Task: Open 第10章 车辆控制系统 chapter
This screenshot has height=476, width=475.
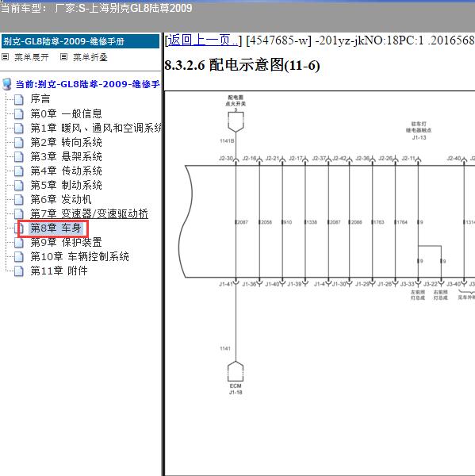Action: click(x=79, y=256)
